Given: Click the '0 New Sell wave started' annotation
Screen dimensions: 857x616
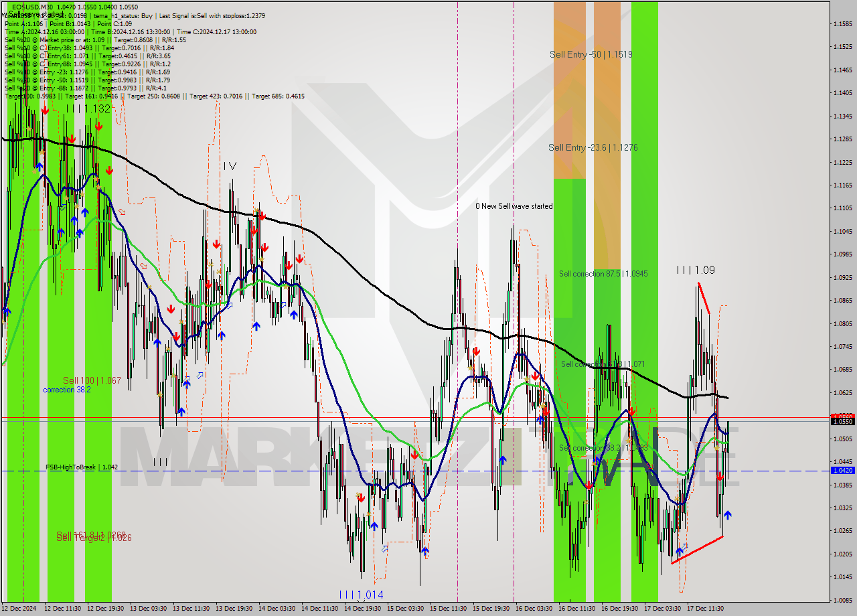Looking at the screenshot, I should 514,206.
